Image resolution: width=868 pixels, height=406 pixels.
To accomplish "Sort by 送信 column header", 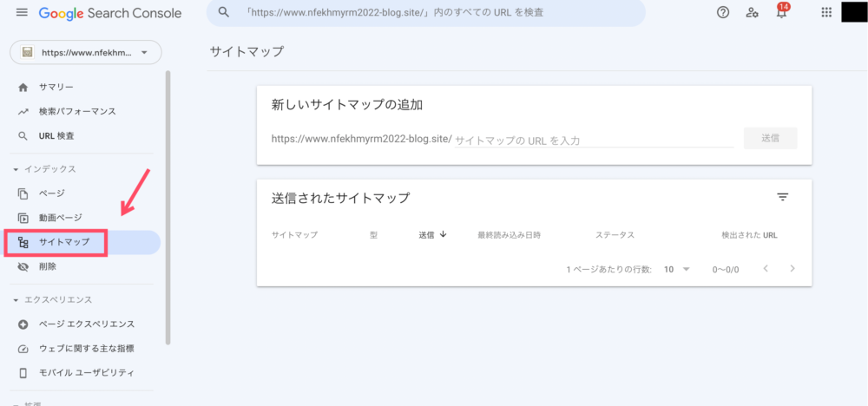I will pyautogui.click(x=426, y=235).
